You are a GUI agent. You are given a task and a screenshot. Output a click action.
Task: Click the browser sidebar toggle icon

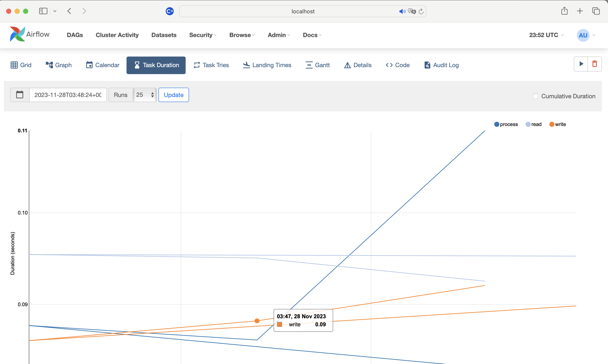tap(43, 11)
